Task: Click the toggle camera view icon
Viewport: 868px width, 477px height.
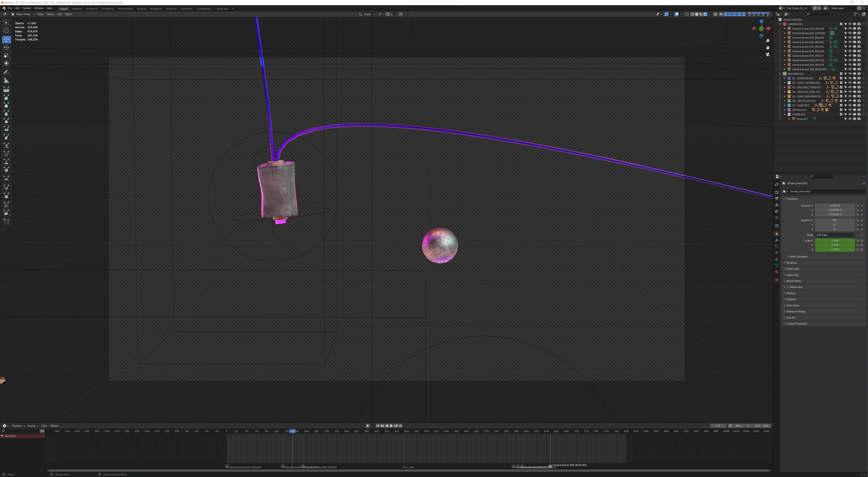Action: tap(768, 55)
